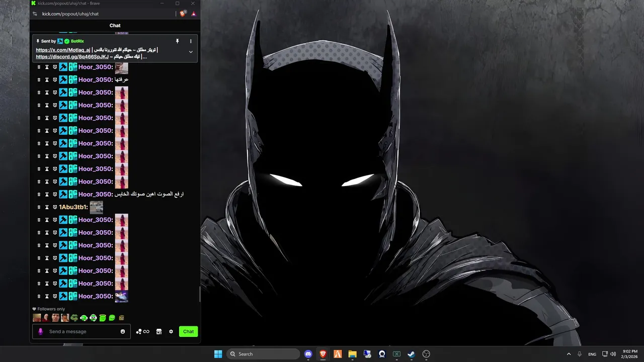The image size is (644, 362).
Task: Timeout 1Abu3tb1 using the hourglass icon
Action: tap(47, 207)
